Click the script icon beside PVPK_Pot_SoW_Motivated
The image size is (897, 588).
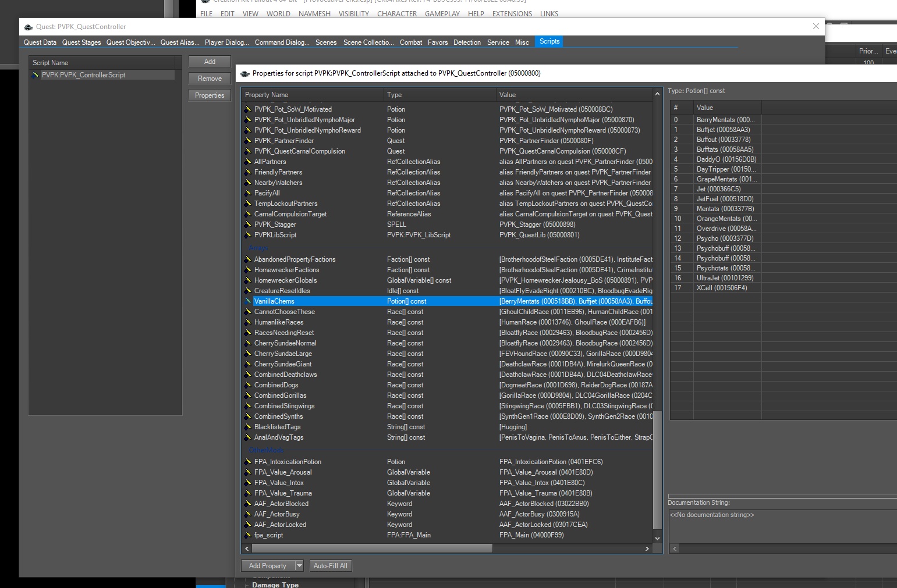click(x=247, y=109)
